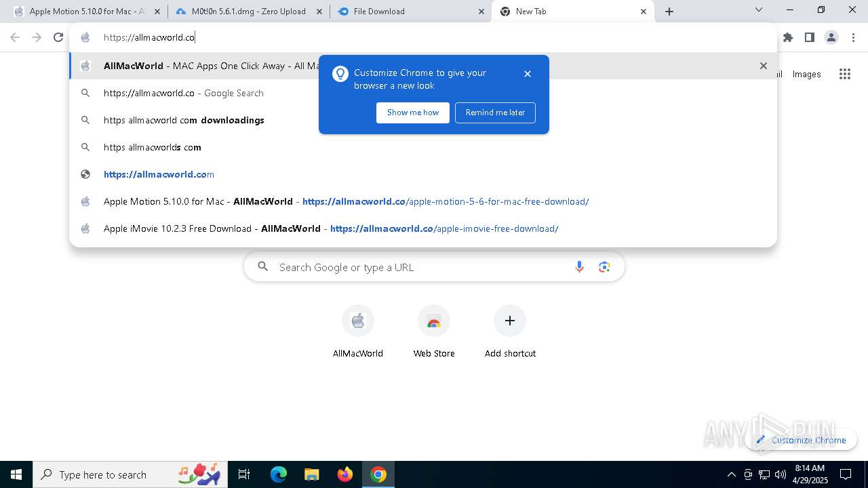Viewport: 868px width, 488px height.
Task: Pick the 'com downloadings' search suggestion
Action: (423, 120)
